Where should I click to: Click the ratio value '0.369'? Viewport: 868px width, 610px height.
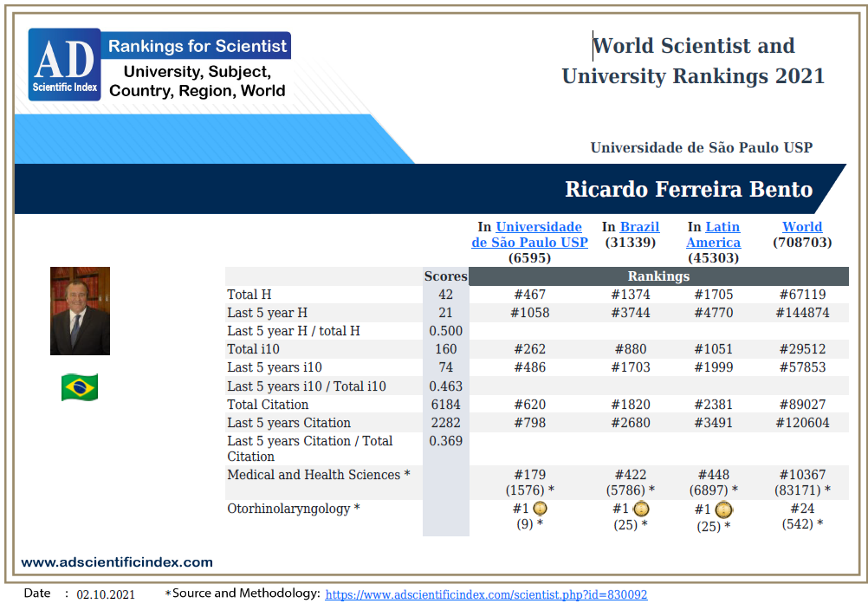pyautogui.click(x=445, y=441)
